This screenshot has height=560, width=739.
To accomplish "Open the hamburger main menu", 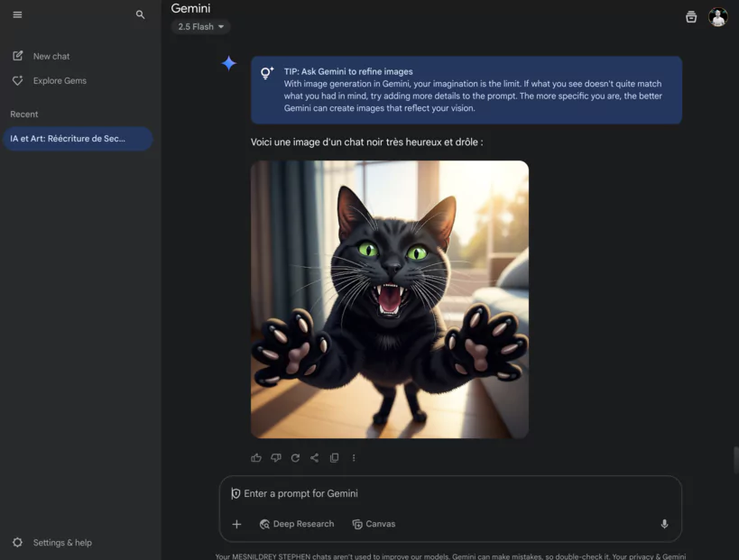I will coord(17,14).
